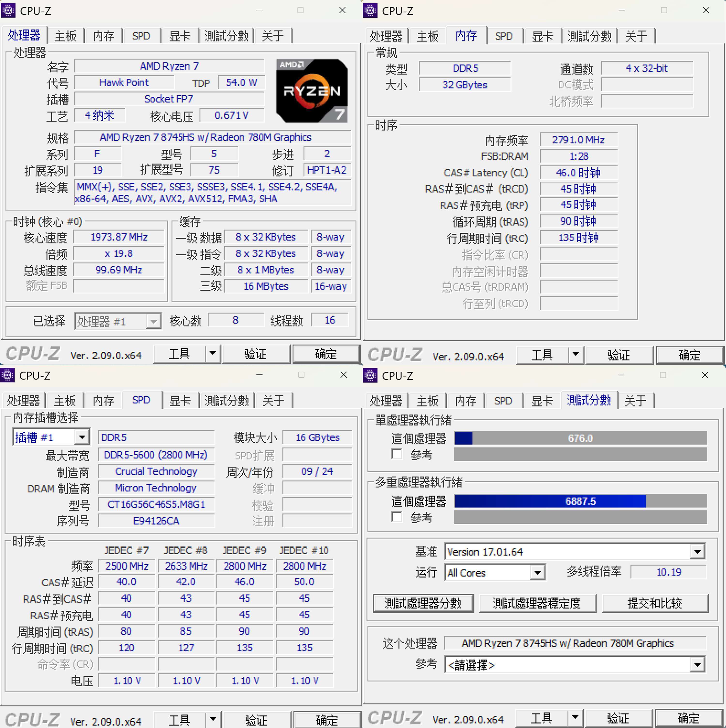The width and height of the screenshot is (726, 728).
Task: Expand 工具 arrow in the SPD window
Action: pos(213,719)
